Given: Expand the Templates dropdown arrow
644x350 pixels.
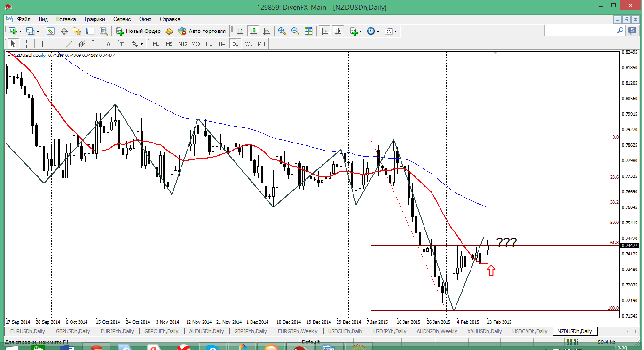Looking at the screenshot, I should [395, 31].
